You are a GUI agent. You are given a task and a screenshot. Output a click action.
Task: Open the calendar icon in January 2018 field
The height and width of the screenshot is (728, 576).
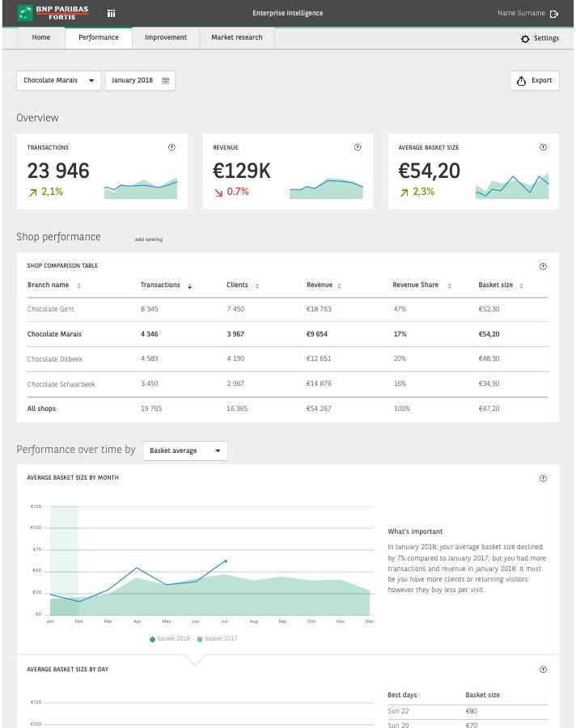pos(165,80)
